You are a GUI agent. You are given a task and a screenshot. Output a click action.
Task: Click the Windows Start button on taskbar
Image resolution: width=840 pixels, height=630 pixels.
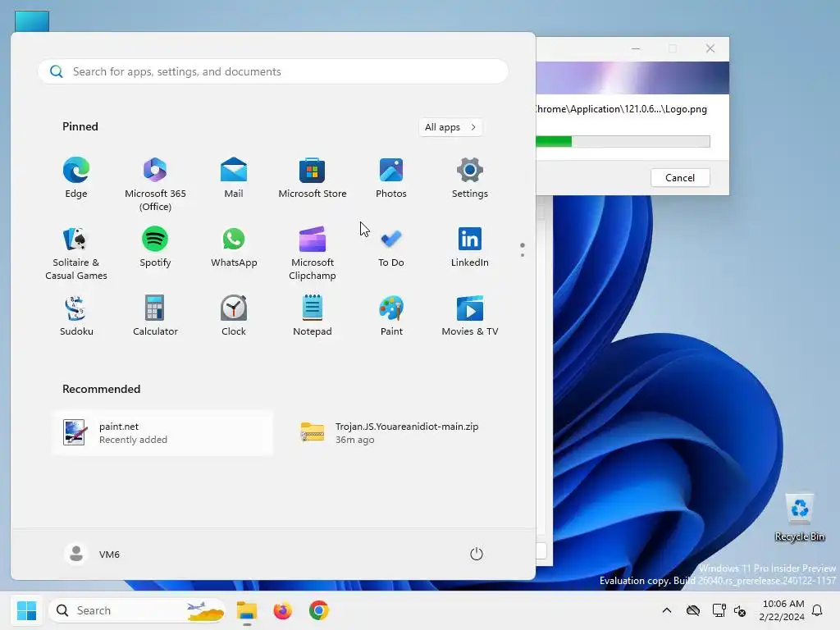point(27,610)
